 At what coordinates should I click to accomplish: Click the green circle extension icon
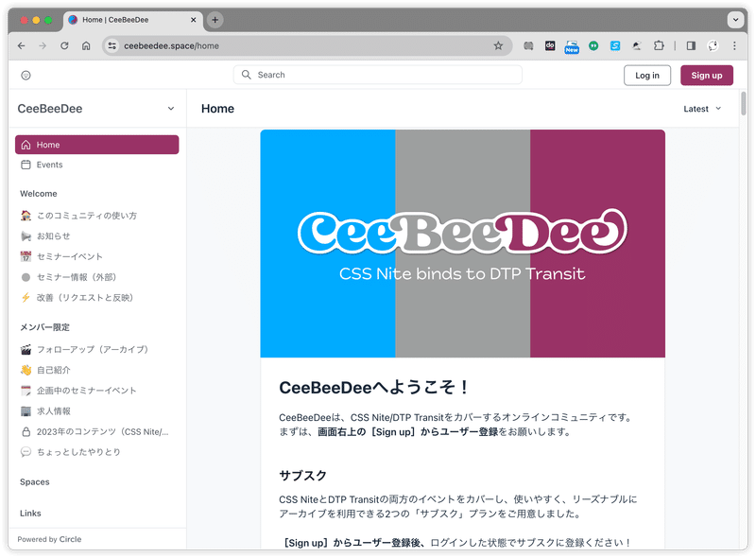pyautogui.click(x=593, y=45)
